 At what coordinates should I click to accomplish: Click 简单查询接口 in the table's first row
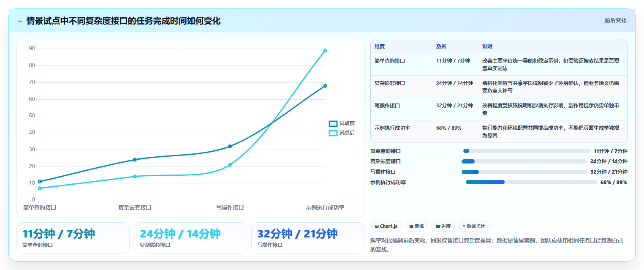pyautogui.click(x=390, y=61)
